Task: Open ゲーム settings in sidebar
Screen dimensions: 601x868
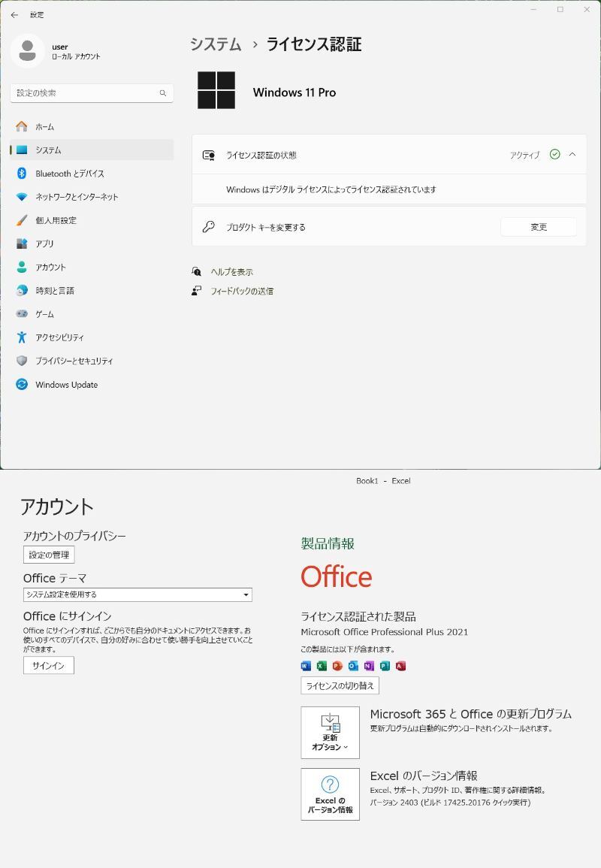Action: (x=92, y=314)
